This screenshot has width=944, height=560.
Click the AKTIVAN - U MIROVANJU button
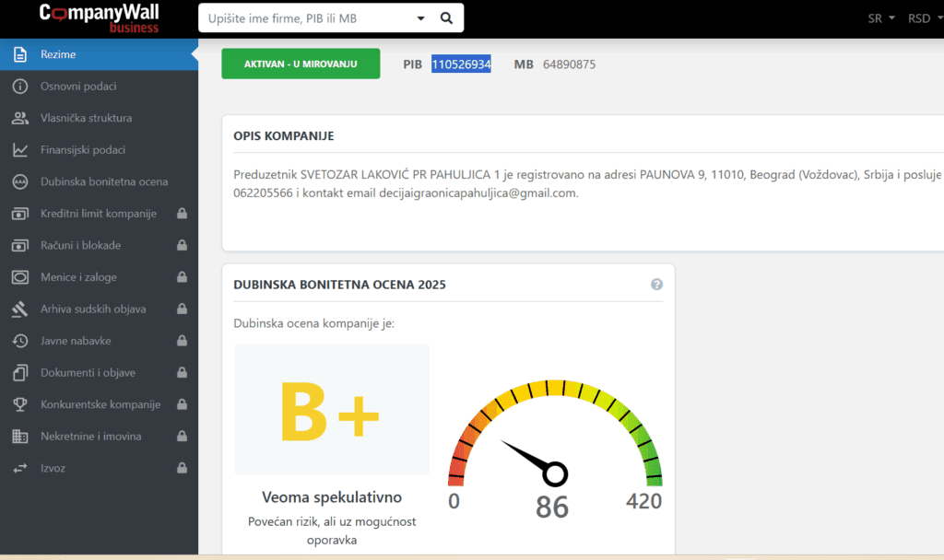pyautogui.click(x=301, y=64)
